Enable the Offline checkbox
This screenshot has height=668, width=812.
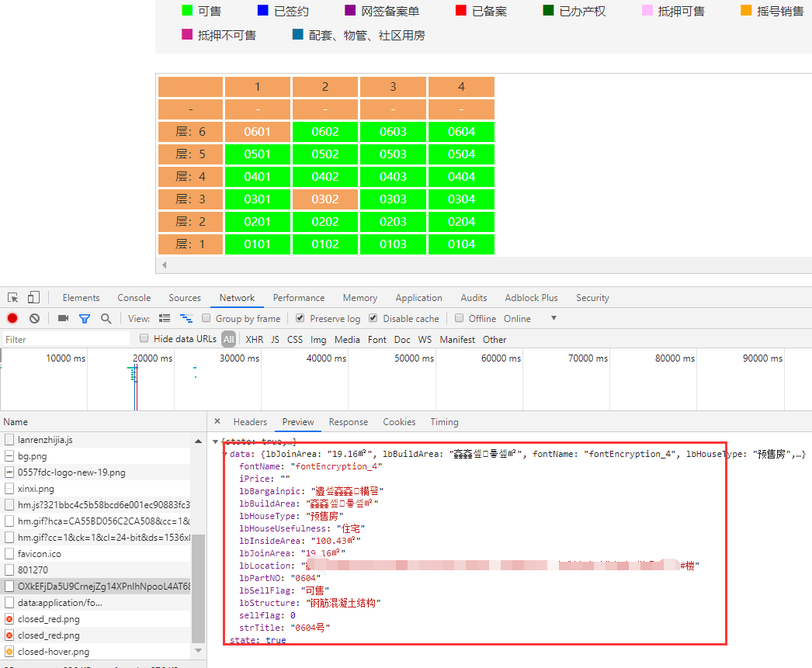click(459, 317)
